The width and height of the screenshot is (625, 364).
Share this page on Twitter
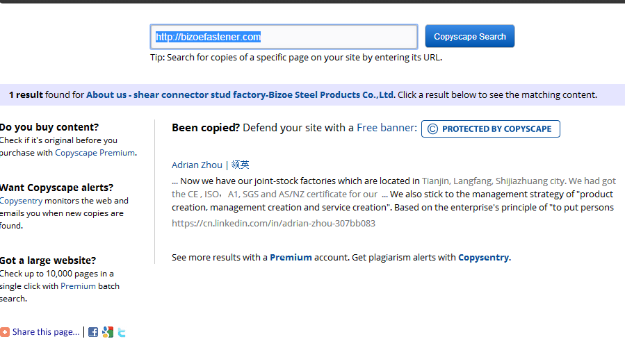(122, 332)
